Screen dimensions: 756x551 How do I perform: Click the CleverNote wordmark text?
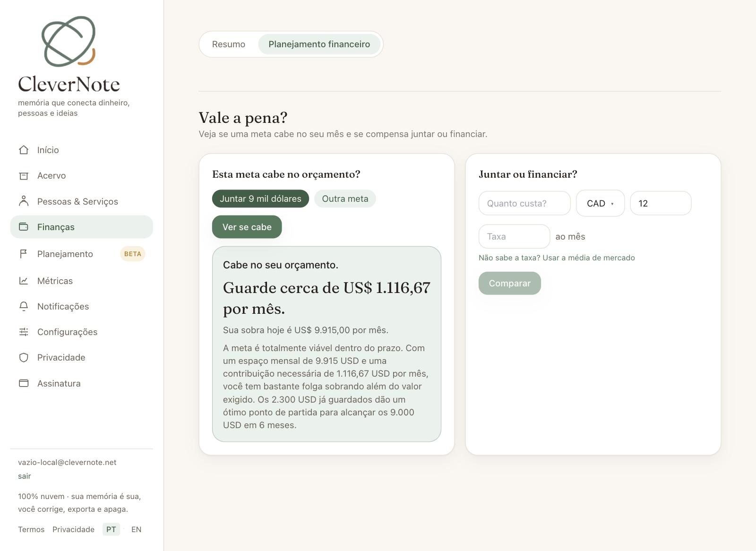point(69,84)
